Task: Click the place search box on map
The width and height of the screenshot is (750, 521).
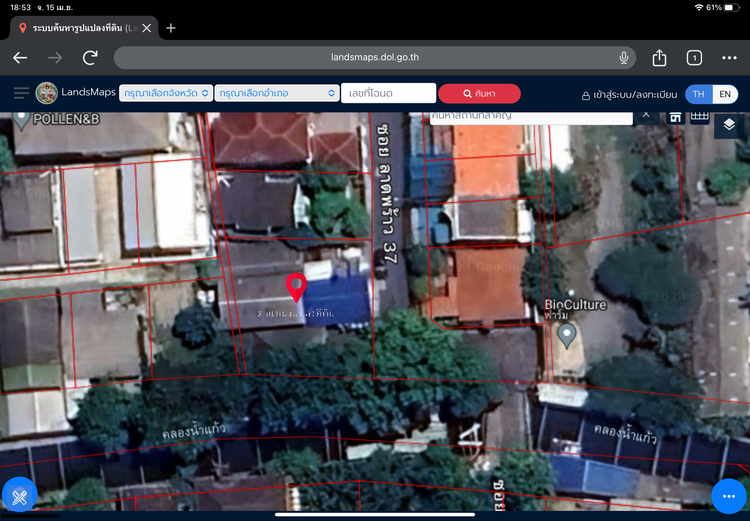Action: [530, 117]
